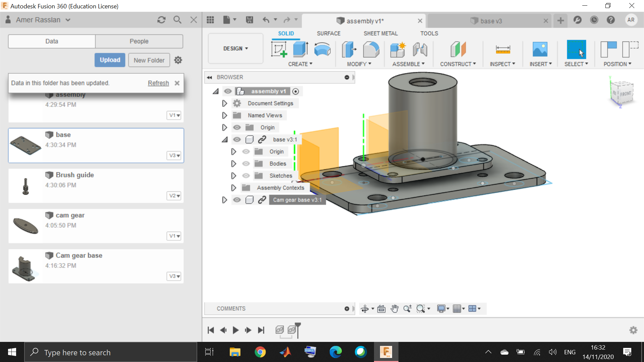644x362 pixels.
Task: Switch to the base v3 document tab
Action: [x=491, y=21]
